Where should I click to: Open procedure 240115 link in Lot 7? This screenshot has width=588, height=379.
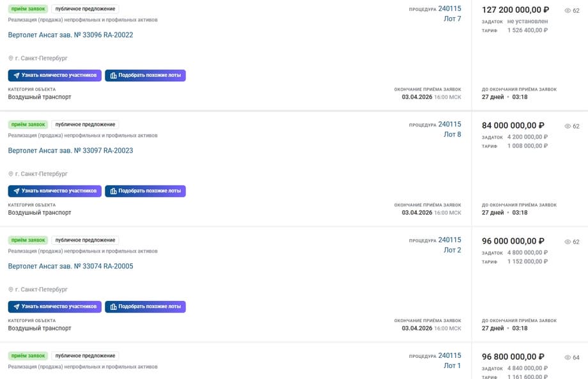click(449, 9)
